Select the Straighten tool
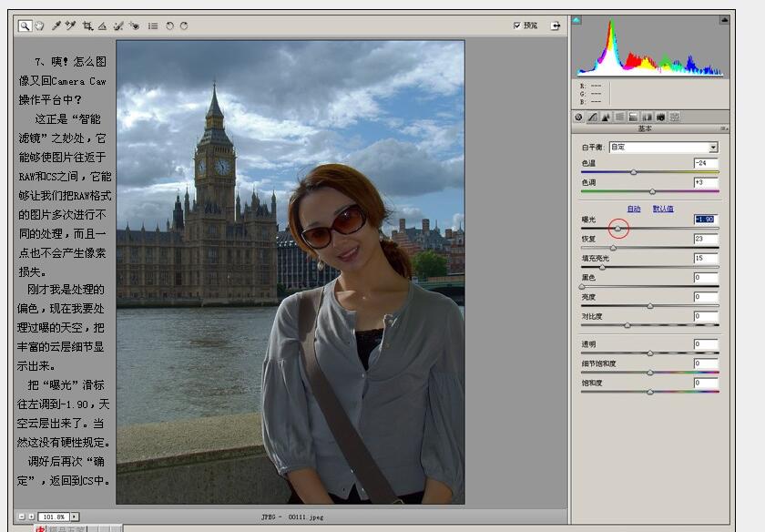 point(102,26)
